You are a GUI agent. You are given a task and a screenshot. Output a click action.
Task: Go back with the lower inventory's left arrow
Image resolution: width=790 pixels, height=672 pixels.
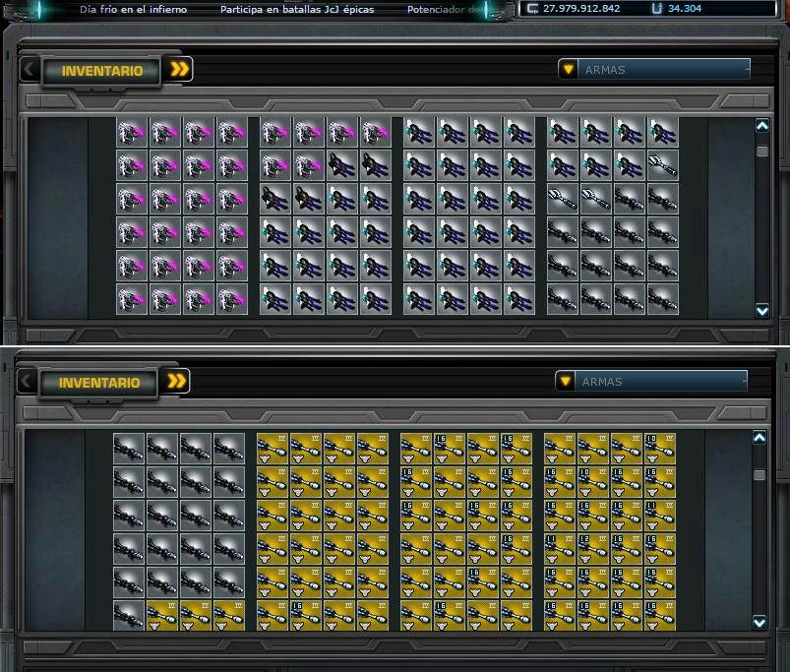27,381
